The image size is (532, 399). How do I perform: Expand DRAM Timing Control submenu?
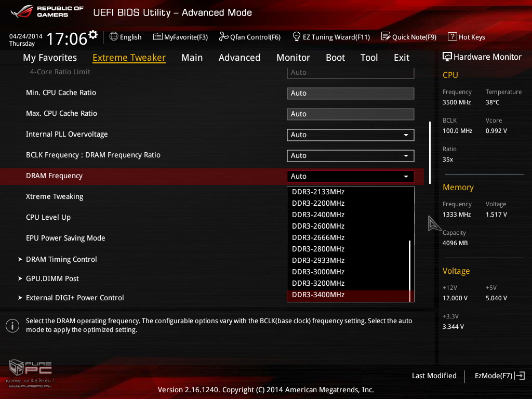tap(61, 259)
